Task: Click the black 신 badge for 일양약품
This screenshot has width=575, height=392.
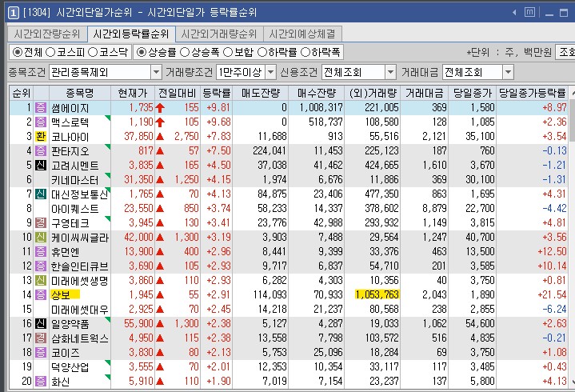Action: click(x=41, y=323)
